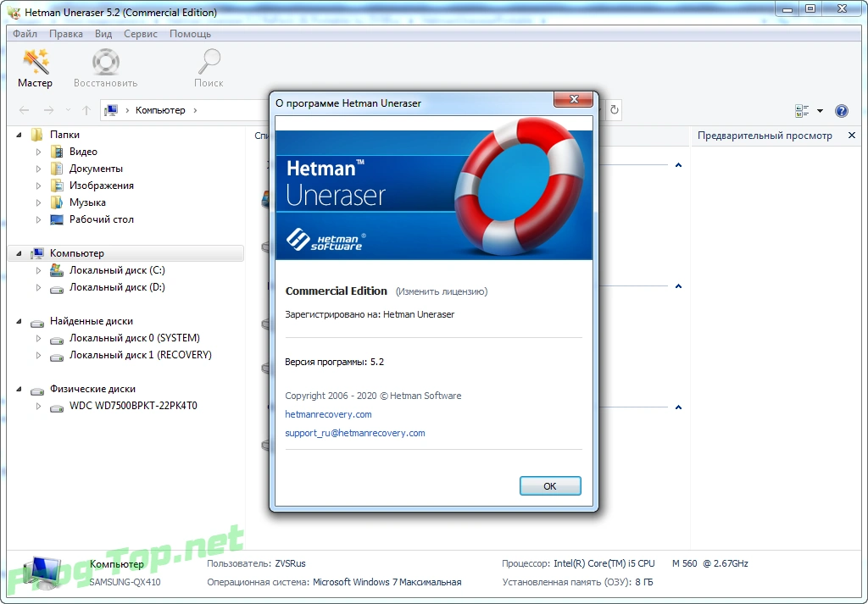Image resolution: width=868 pixels, height=604 pixels.
Task: Click the Версия программы: 5.2 text
Action: tap(334, 363)
